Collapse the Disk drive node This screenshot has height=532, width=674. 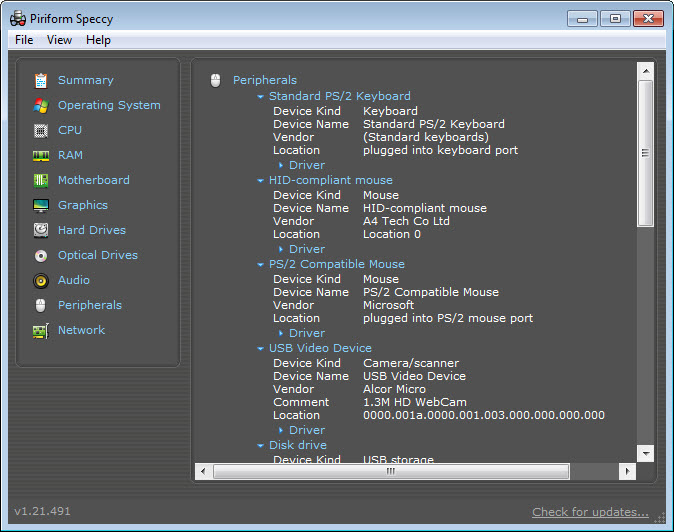click(260, 446)
